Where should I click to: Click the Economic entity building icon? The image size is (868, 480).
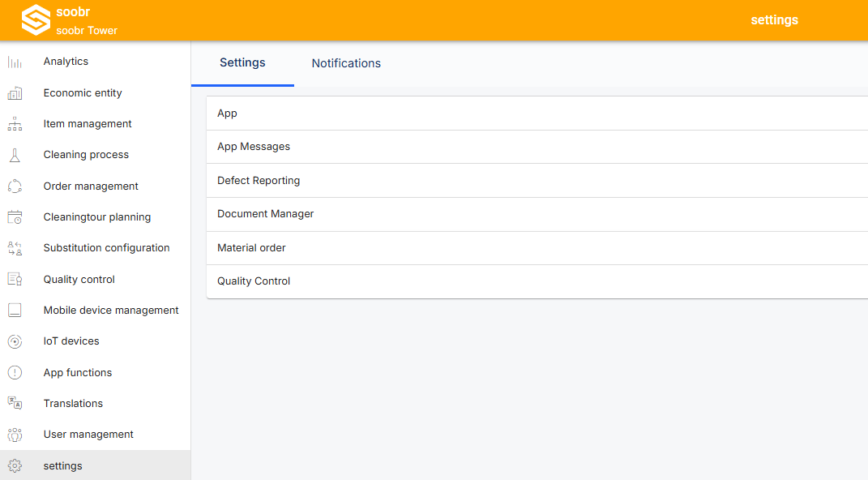tap(15, 93)
